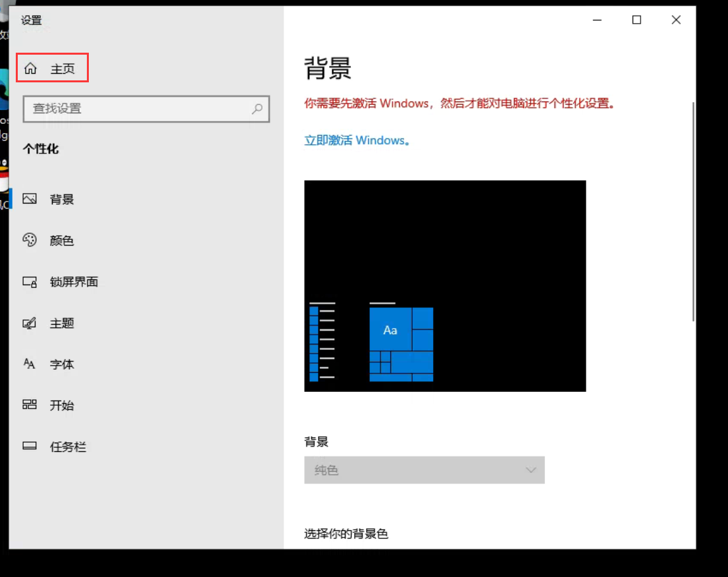Open the 主页 home label

63,69
